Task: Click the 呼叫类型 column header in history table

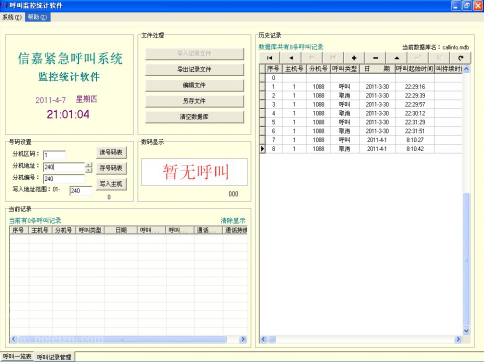Action: 345,69
